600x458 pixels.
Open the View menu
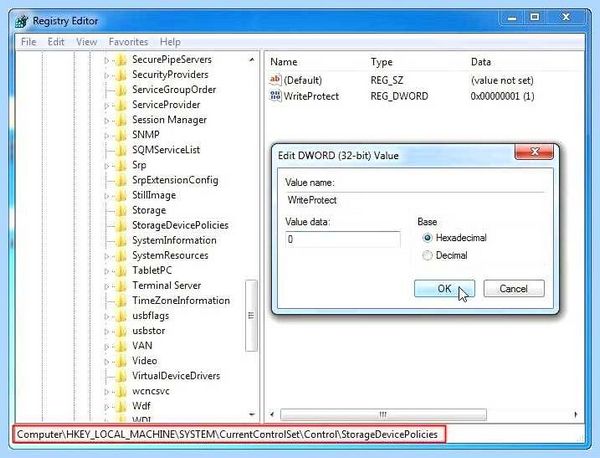[x=86, y=42]
